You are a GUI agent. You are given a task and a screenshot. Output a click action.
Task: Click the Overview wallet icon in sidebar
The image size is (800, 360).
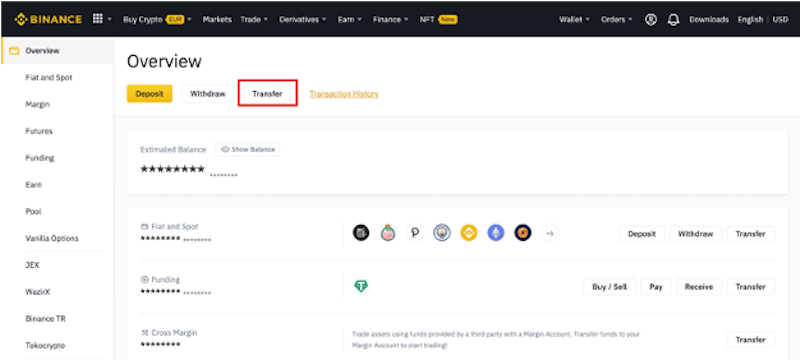(x=14, y=51)
